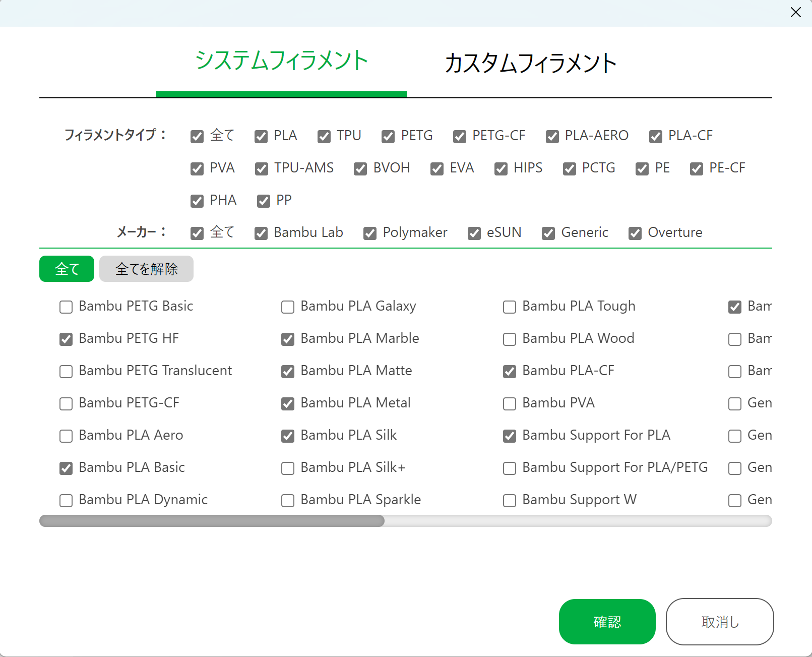Viewport: 812px width, 657px height.
Task: Toggle the EVA filament type checkbox
Action: [x=437, y=168]
